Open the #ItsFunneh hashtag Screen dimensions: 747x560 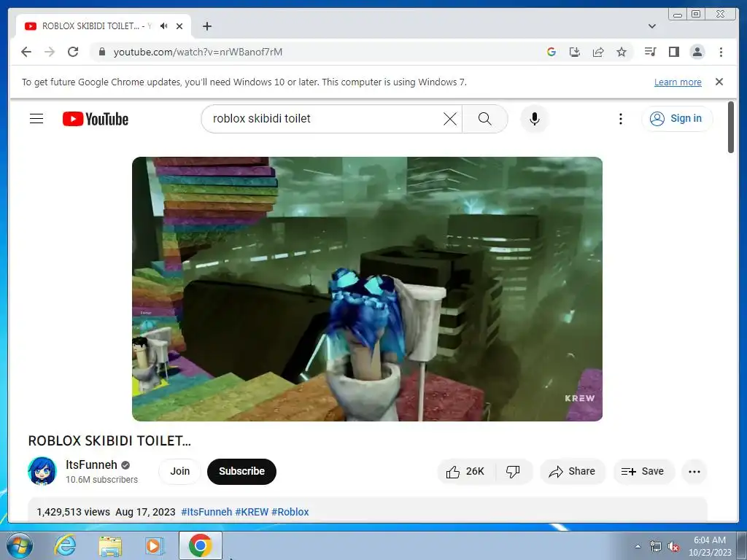point(206,512)
